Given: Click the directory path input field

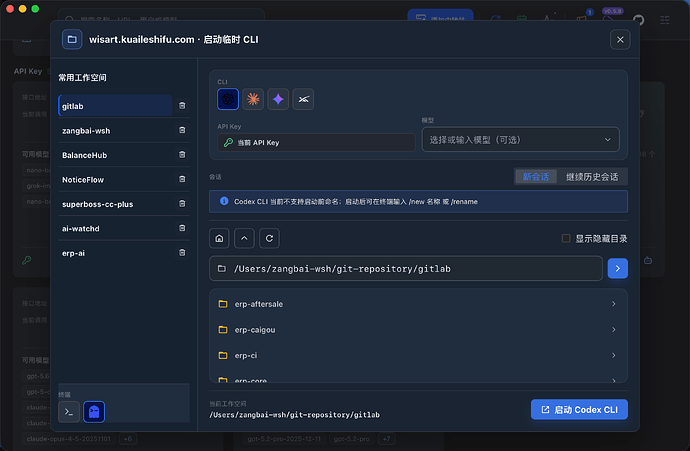Looking at the screenshot, I should 406,268.
